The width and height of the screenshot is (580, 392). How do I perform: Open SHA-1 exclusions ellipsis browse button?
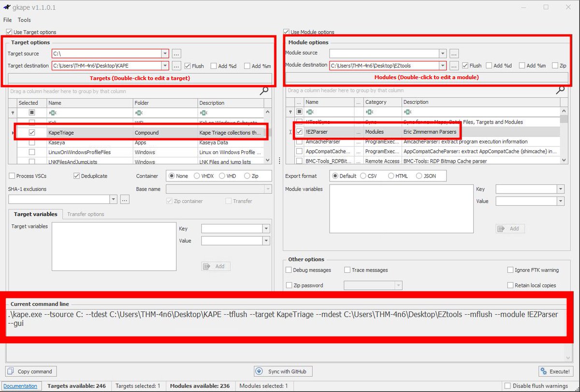coord(125,199)
